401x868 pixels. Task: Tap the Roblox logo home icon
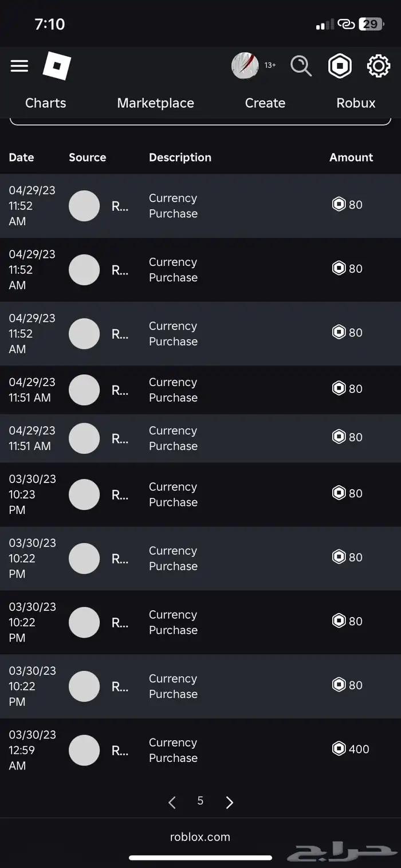click(57, 66)
